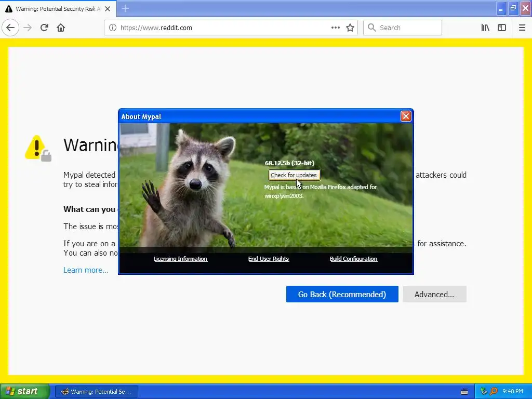
Task: Close the About Mypal dialog
Action: [x=406, y=116]
